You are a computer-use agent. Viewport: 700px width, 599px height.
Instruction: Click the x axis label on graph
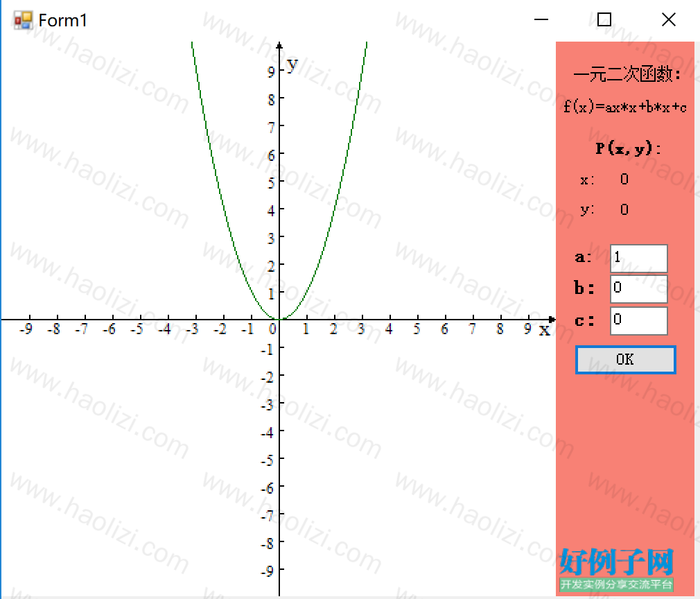tap(544, 330)
